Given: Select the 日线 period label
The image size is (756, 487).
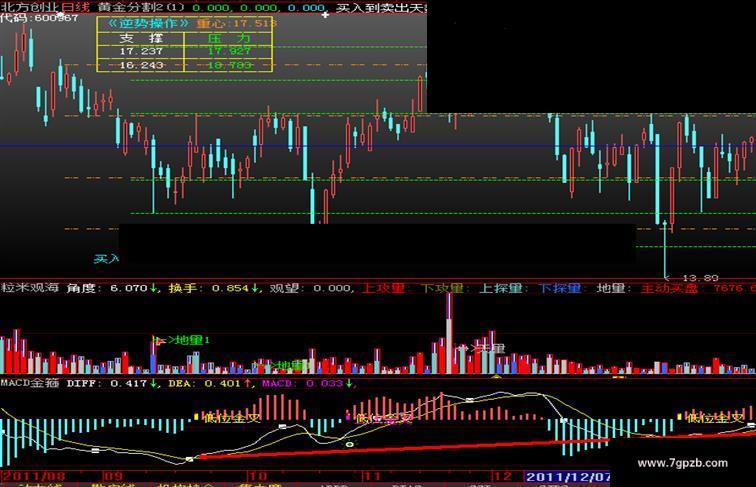Looking at the screenshot, I should (x=76, y=7).
